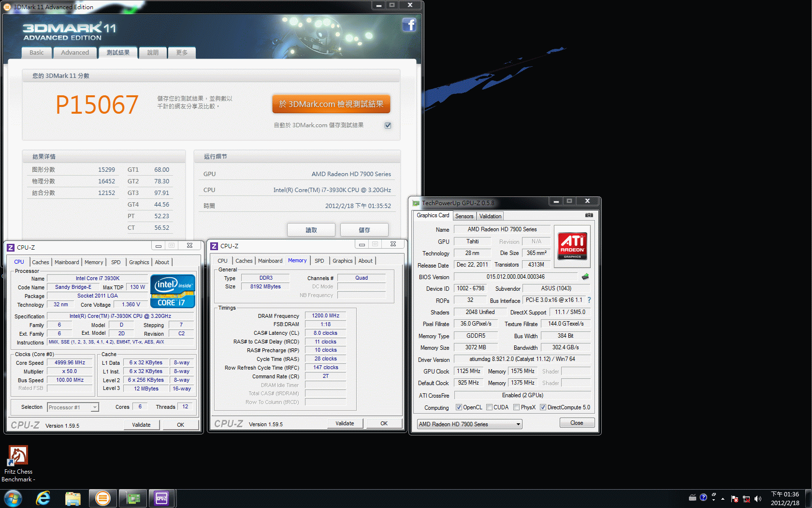Screen dimensions: 812x508
Task: Click the Action Center flag tray icon
Action: point(735,498)
